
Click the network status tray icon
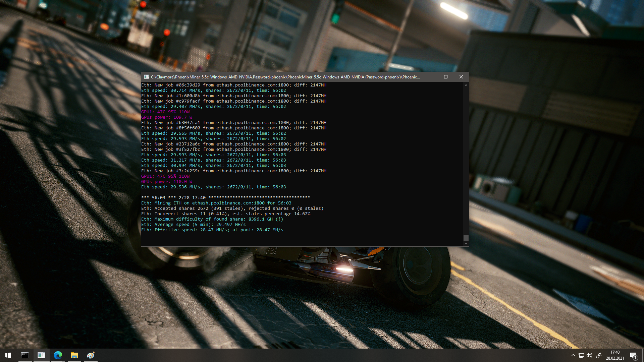tap(581, 355)
